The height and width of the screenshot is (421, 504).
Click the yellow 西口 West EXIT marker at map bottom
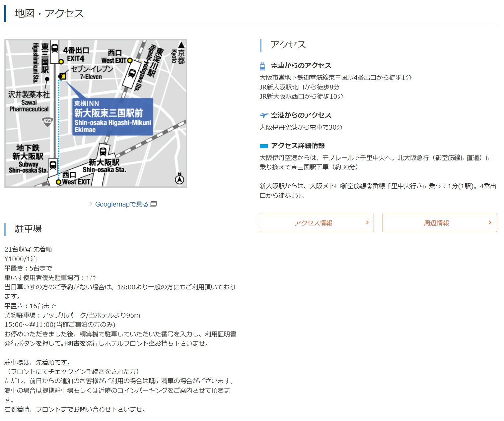(x=59, y=182)
